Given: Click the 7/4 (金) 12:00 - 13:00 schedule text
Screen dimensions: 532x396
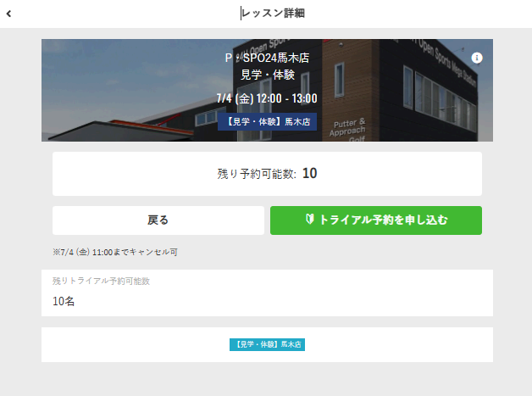Looking at the screenshot, I should tap(267, 98).
